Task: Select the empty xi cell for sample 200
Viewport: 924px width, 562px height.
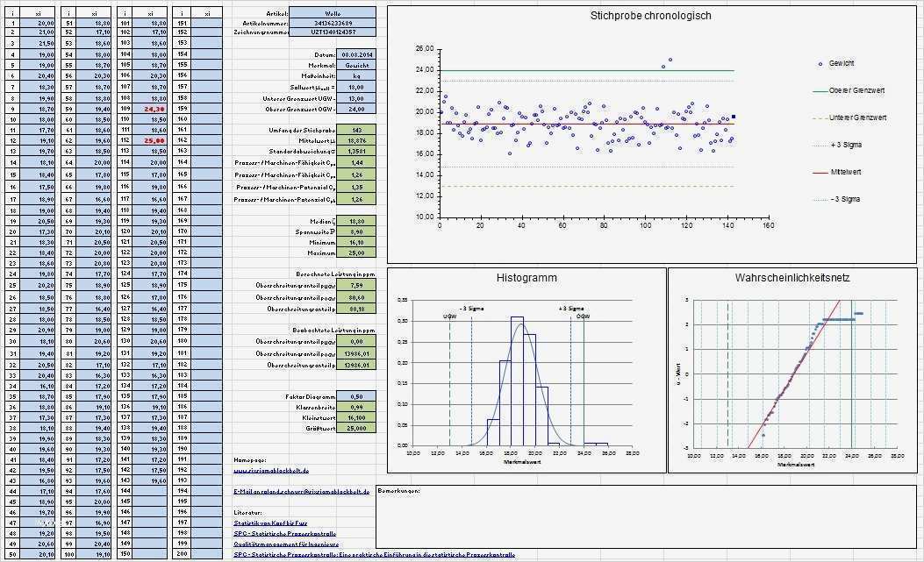Action: point(206,554)
